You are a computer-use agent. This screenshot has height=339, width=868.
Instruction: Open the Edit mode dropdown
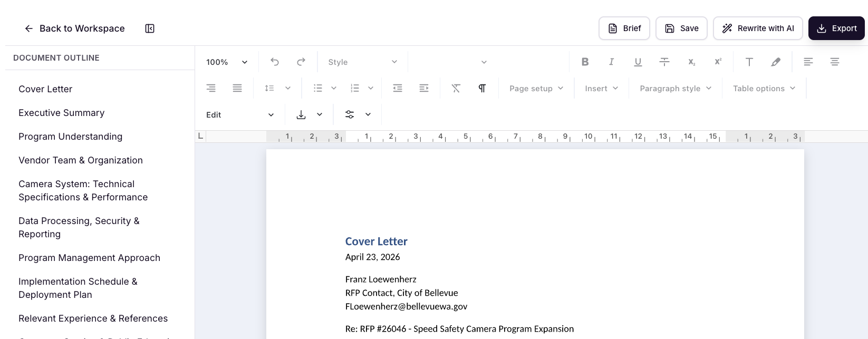pos(240,114)
